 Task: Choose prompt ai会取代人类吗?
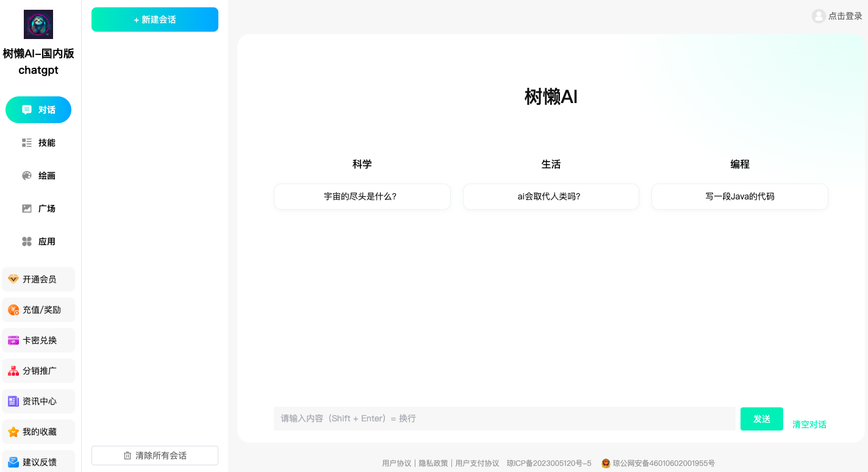coord(551,196)
